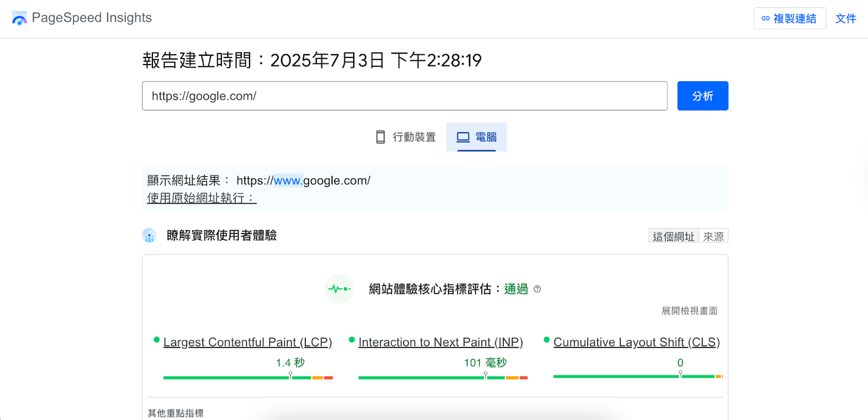Select the 電腦 desktop tab
The height and width of the screenshot is (420, 868).
coord(476,137)
